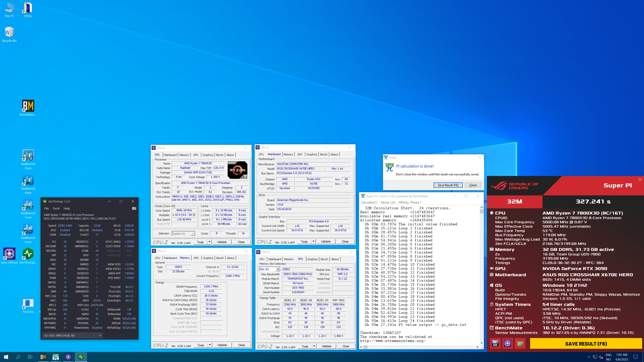Image resolution: width=644 pixels, height=362 pixels.
Task: Click the Checksum: 138AC107 line
Action: click(x=380, y=333)
